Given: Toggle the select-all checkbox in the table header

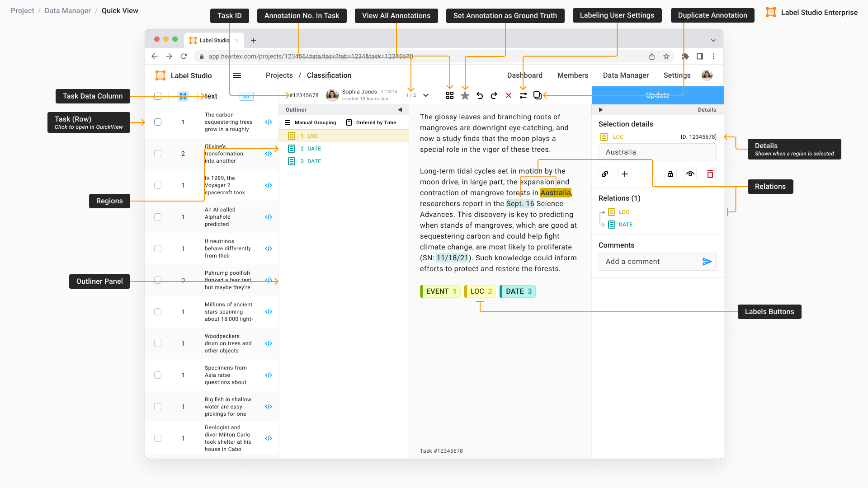Looking at the screenshot, I should pos(158,96).
